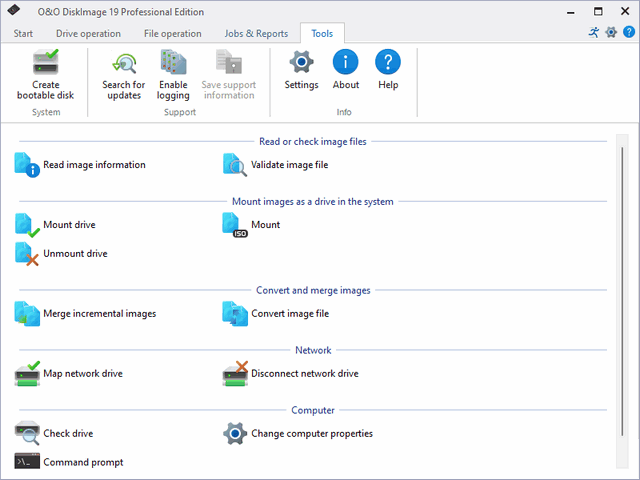Switch to the Drive operation tab
640x480 pixels.
(x=89, y=34)
